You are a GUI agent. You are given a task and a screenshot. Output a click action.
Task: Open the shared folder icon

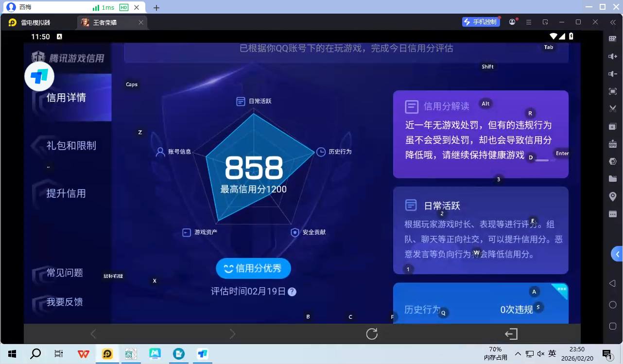tap(612, 178)
